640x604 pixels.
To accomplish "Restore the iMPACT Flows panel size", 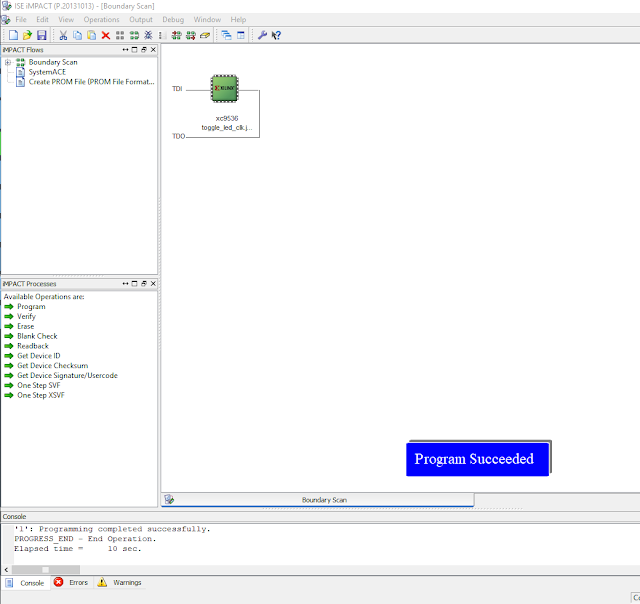I will click(144, 49).
